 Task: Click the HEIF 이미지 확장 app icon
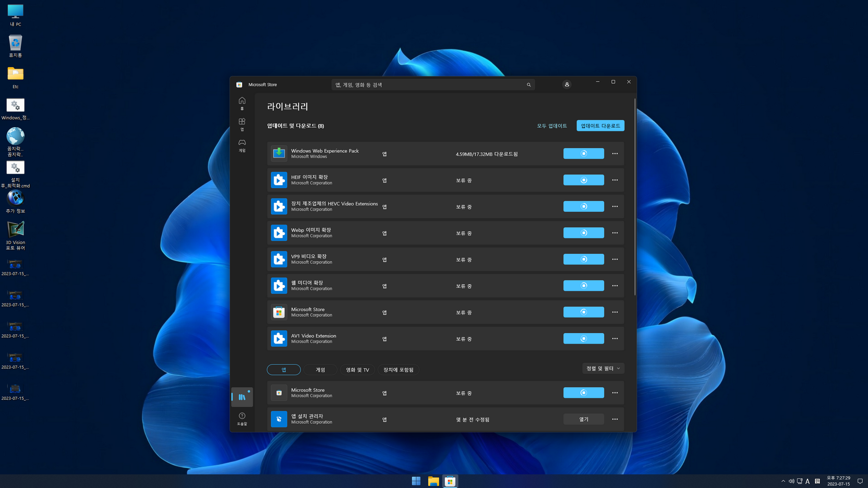[x=279, y=180]
